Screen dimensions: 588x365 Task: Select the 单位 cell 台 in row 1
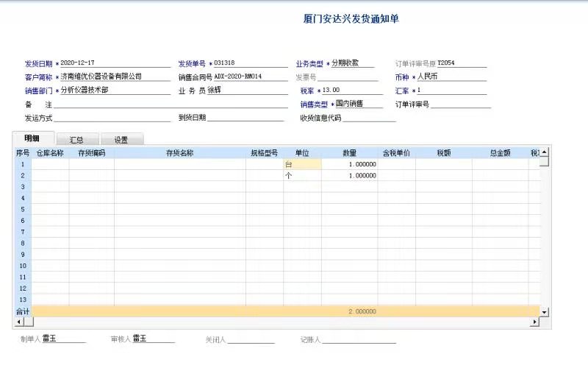pyautogui.click(x=302, y=164)
